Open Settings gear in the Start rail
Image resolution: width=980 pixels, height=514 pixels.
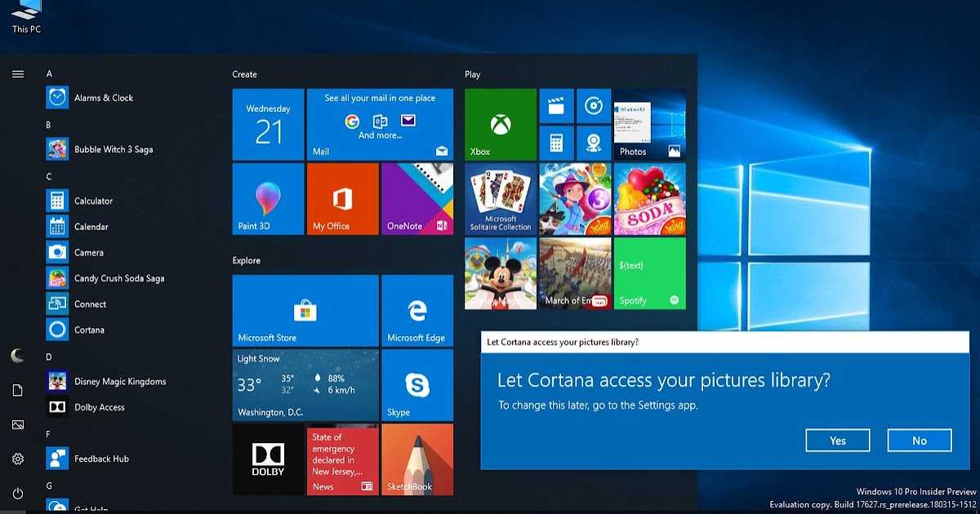tap(18, 459)
